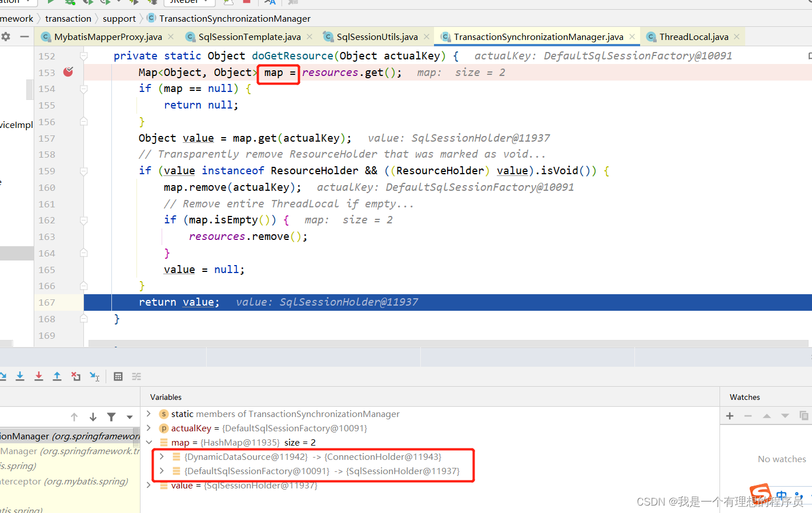
Task: Expand the actualKey variable node
Action: tap(148, 428)
